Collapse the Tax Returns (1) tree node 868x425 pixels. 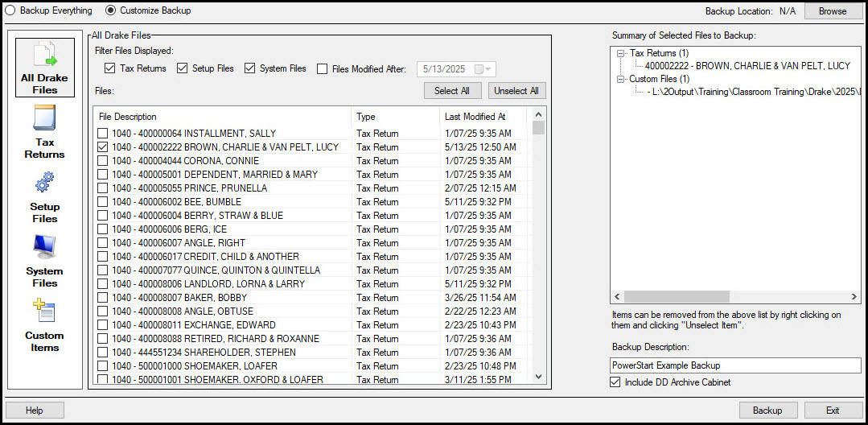[619, 53]
